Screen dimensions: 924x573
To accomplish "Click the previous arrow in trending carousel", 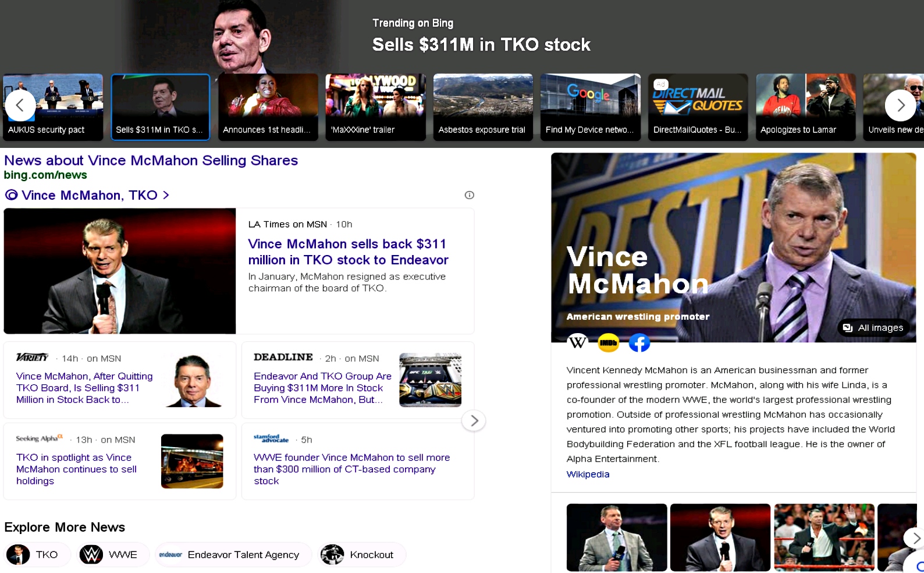I will coord(20,105).
